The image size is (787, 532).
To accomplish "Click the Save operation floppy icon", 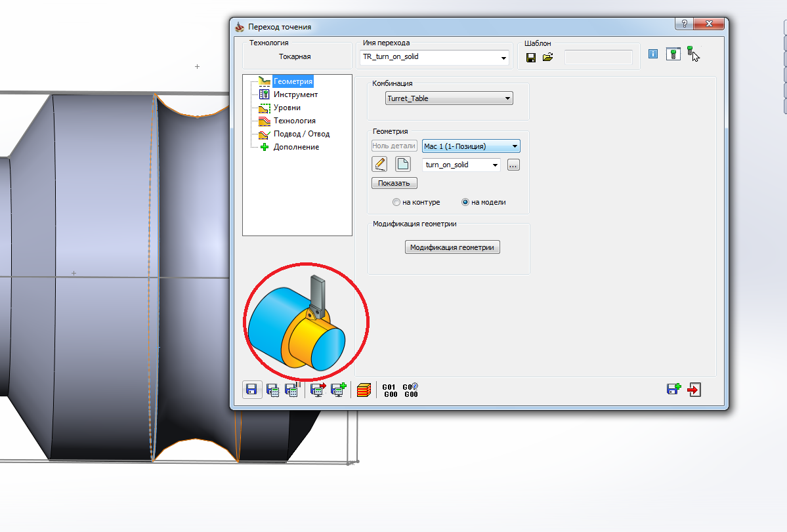I will click(x=252, y=390).
